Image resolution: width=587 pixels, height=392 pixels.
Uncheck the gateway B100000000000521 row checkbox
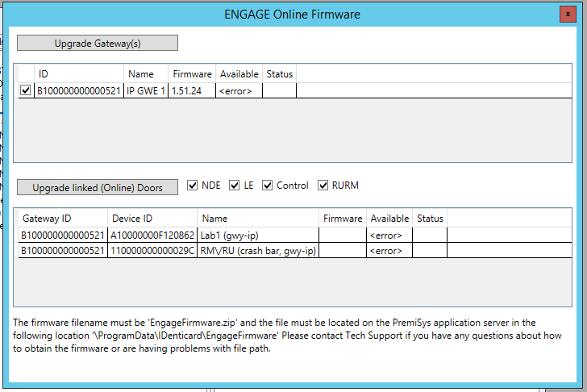(x=26, y=90)
